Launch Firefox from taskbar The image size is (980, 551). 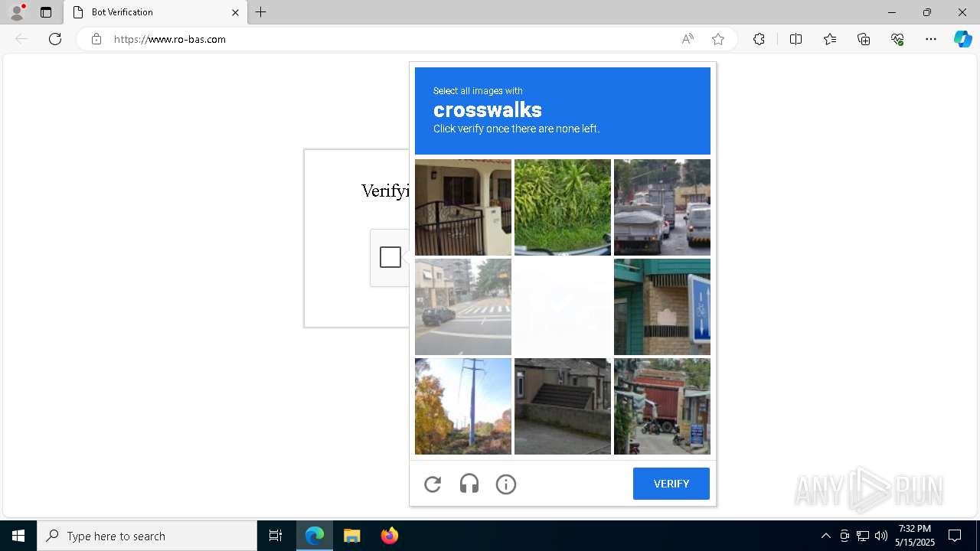point(390,536)
